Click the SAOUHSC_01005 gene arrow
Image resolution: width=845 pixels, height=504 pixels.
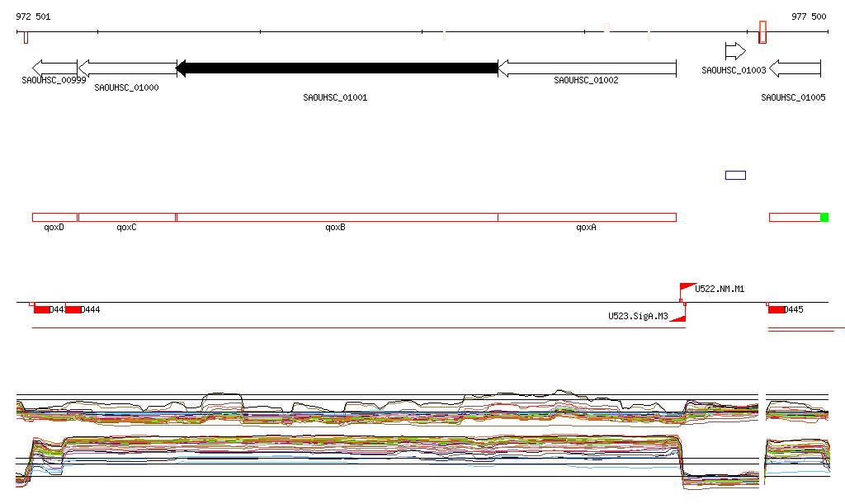click(795, 68)
